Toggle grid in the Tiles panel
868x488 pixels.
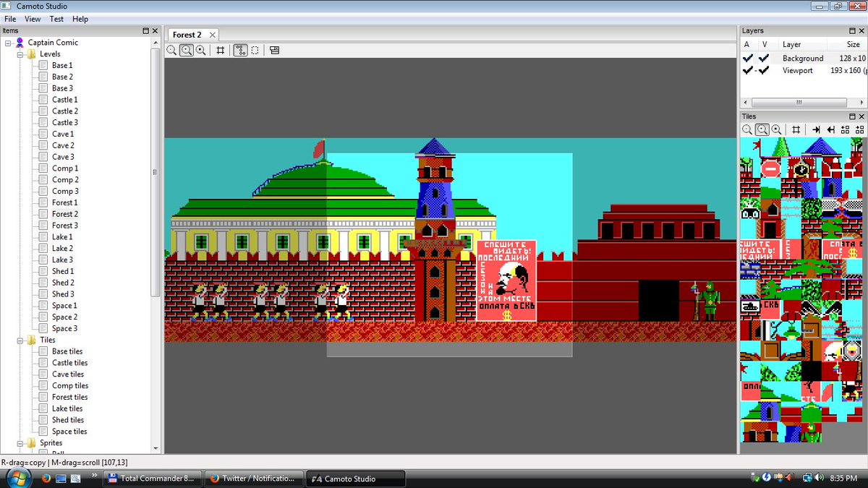point(796,129)
